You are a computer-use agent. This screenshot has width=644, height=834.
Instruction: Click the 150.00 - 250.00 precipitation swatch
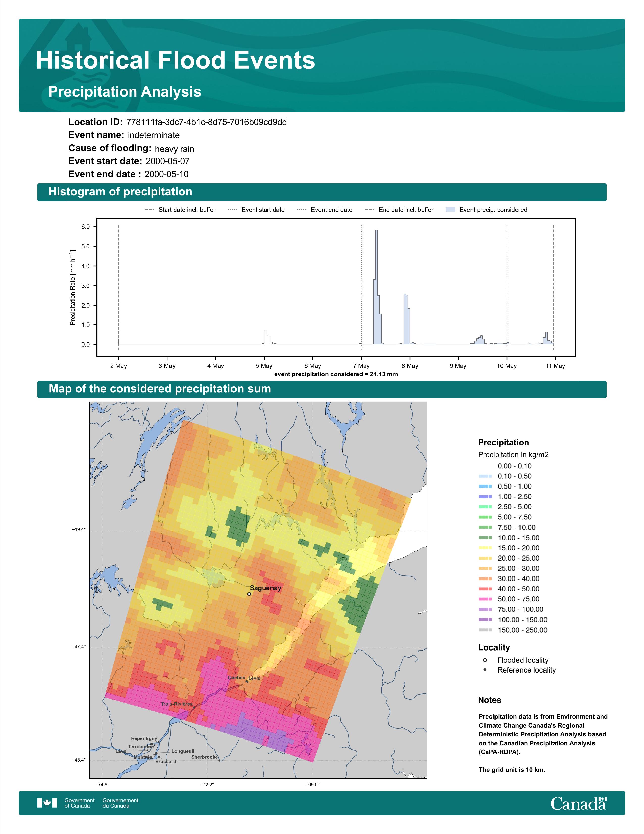click(x=485, y=630)
